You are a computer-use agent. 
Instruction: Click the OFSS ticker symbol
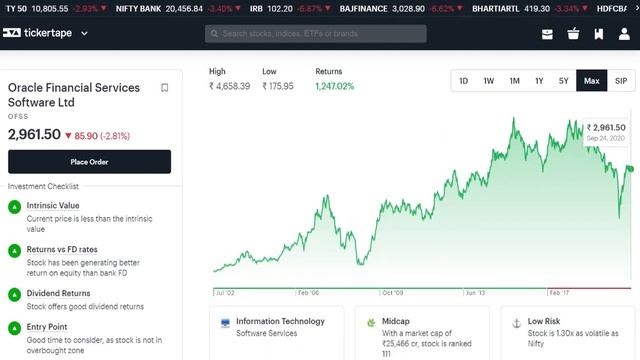pos(18,116)
